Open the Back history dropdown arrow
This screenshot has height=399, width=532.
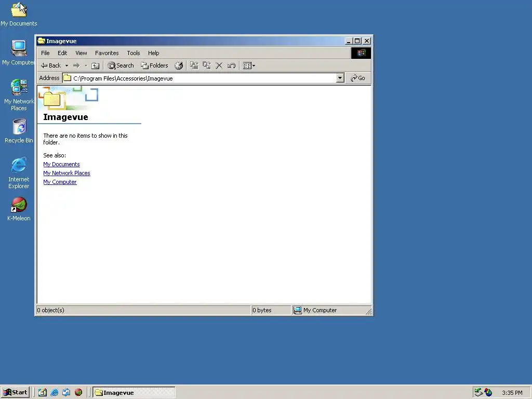click(x=66, y=65)
